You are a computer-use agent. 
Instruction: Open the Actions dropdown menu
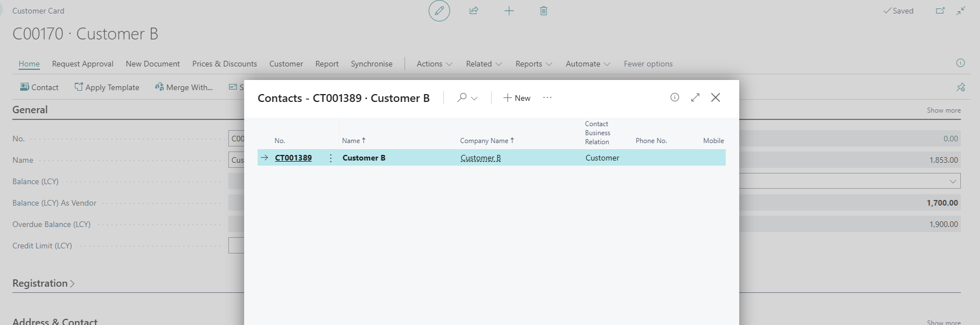(434, 64)
